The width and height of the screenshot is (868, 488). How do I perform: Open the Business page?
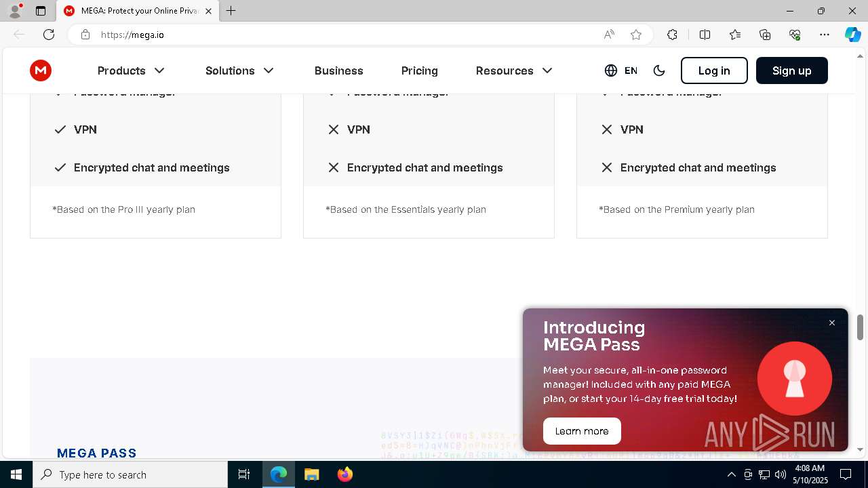339,70
